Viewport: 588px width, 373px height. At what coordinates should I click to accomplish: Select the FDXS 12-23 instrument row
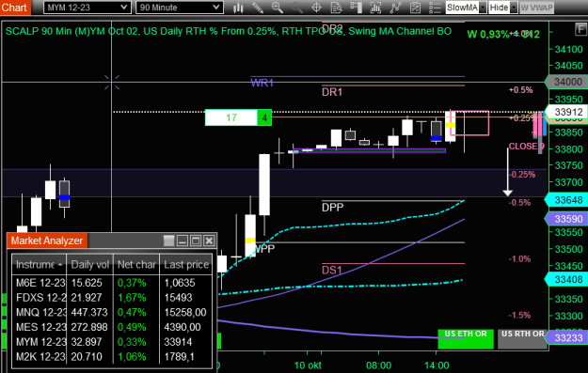tap(112, 297)
